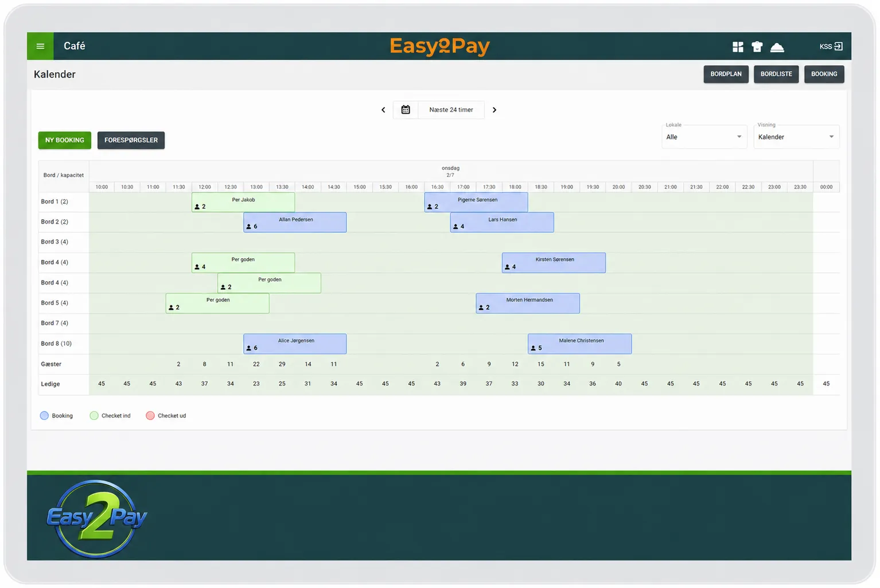Click the 23:30 time column header

800,187
